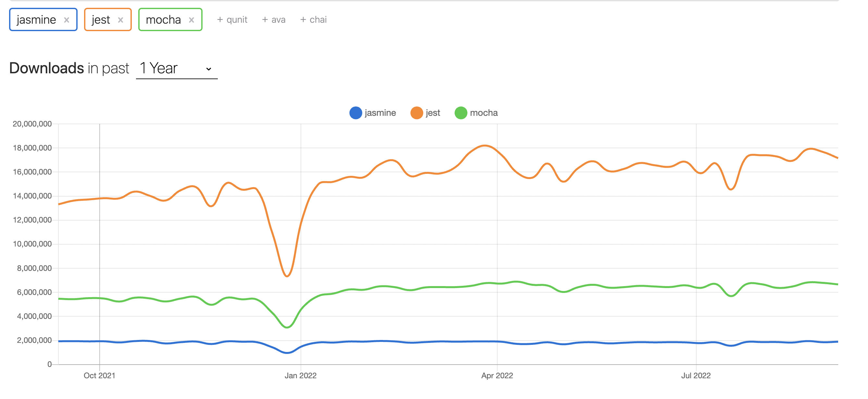Add ava package suggestion
The image size is (868, 399).
coord(274,20)
